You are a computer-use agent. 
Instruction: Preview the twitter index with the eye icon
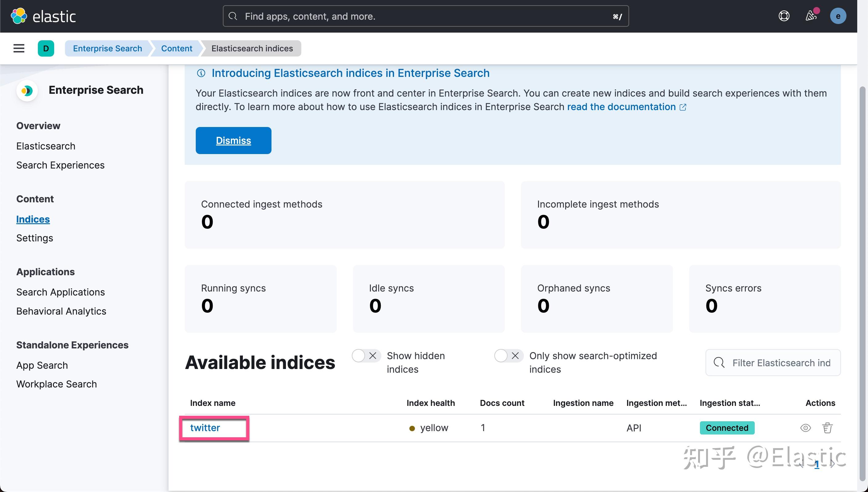point(806,428)
